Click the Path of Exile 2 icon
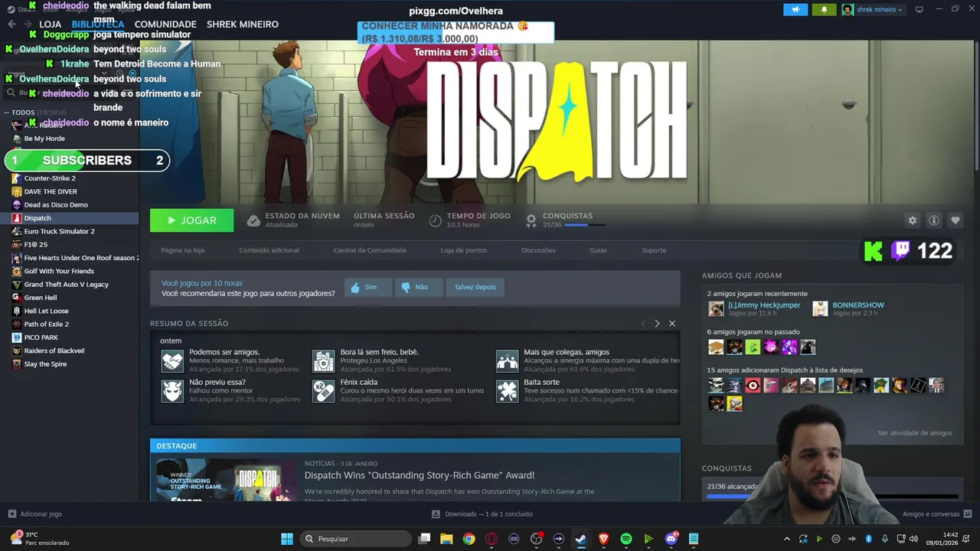Image resolution: width=980 pixels, height=551 pixels. (x=17, y=324)
